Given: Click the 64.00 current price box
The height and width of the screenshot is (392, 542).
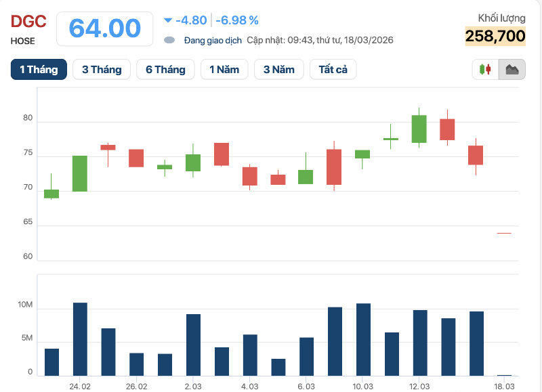Looking at the screenshot, I should coord(104,28).
